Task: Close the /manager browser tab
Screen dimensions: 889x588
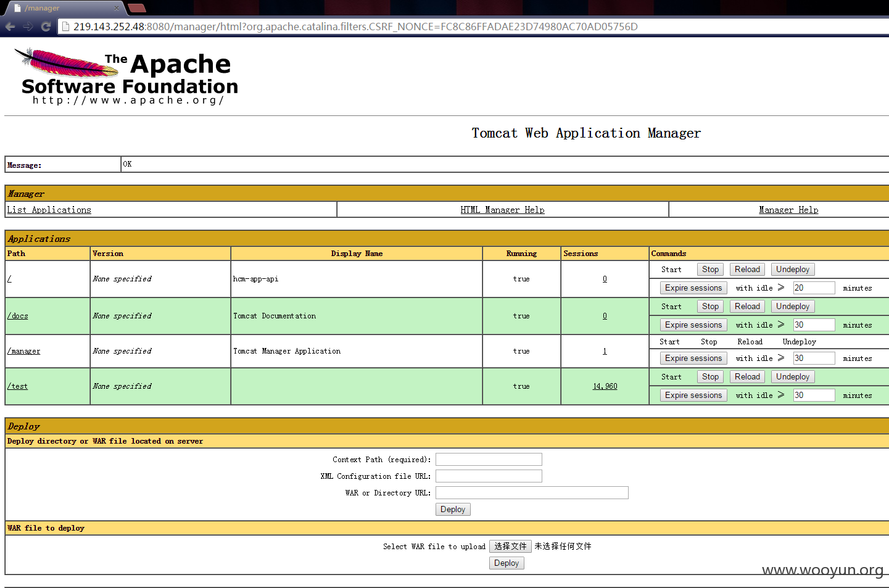Action: point(117,8)
